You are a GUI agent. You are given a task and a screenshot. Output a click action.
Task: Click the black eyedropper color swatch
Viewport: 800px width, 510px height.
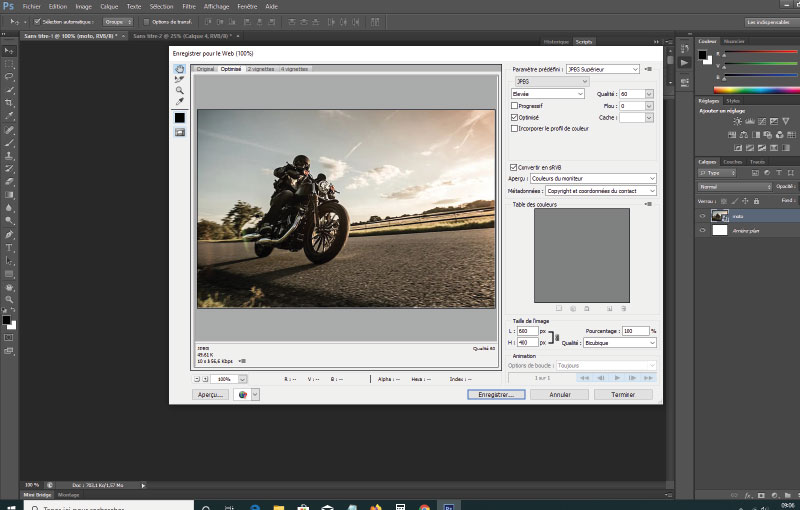pos(180,117)
